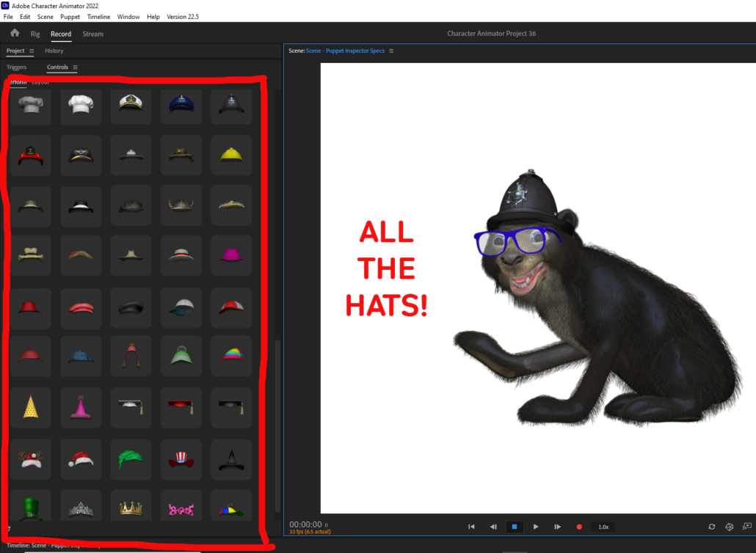Open the Scene menu
This screenshot has width=756, height=553.
(46, 17)
